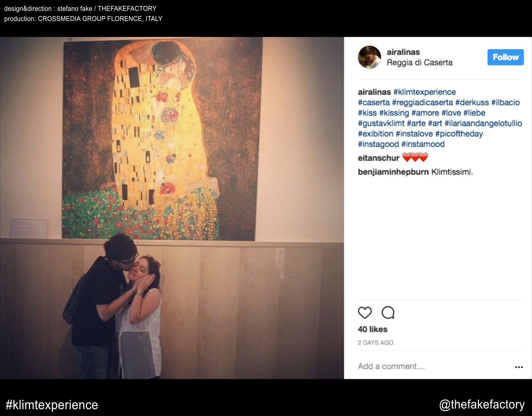Open the #instamood hashtag
Screen dimensions: 532x416
click(x=423, y=144)
